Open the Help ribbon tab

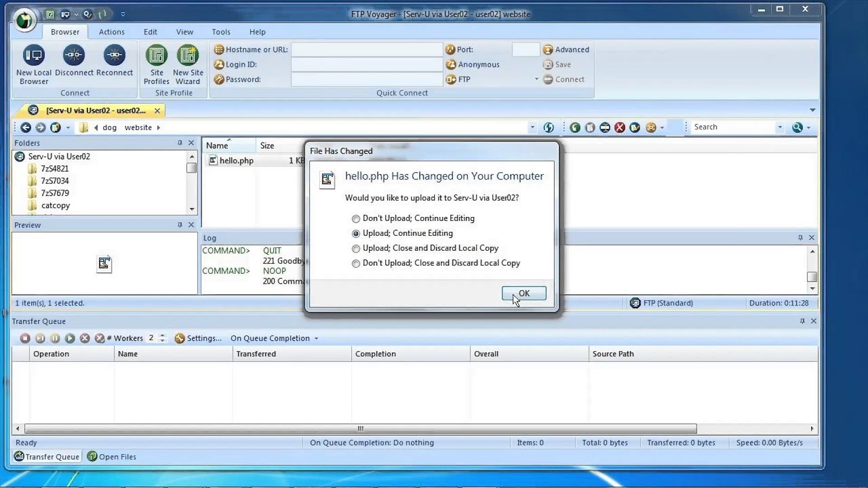pyautogui.click(x=258, y=32)
